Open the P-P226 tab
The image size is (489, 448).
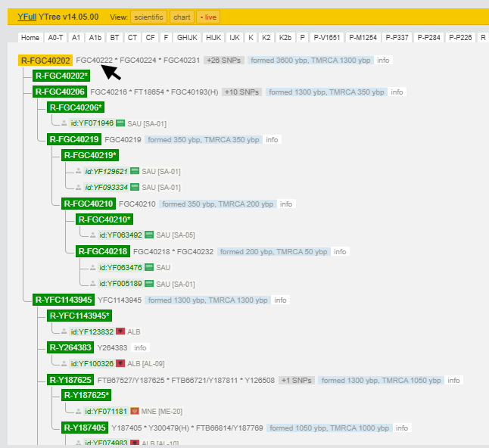[x=460, y=38]
